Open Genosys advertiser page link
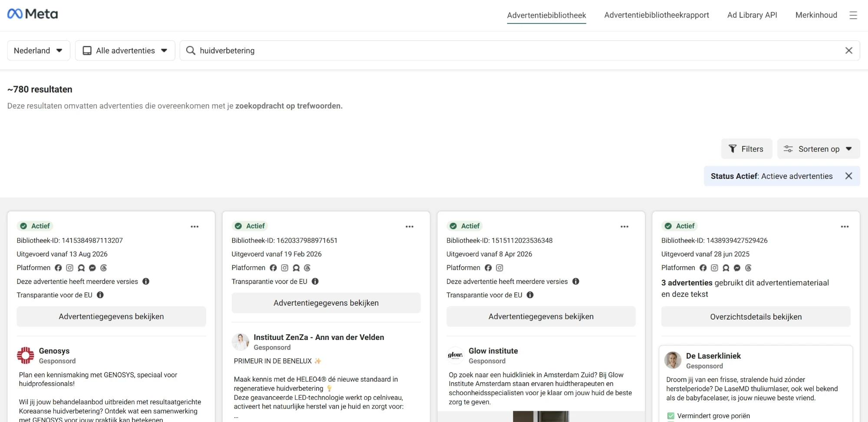 54,351
